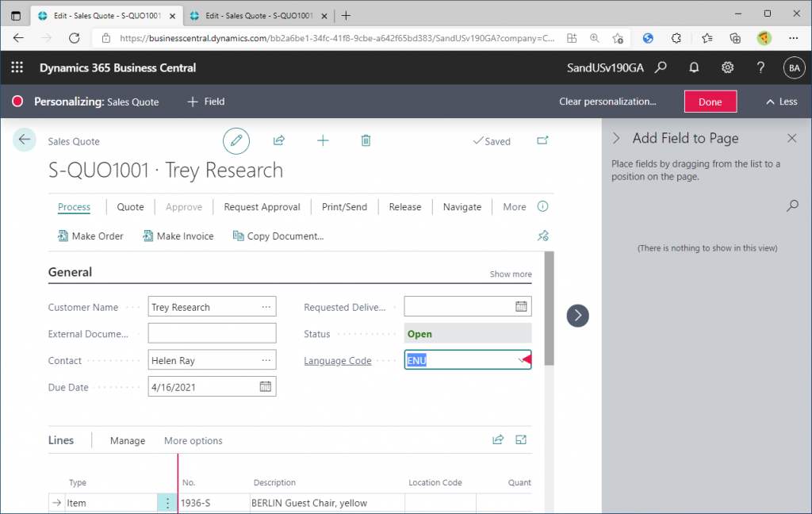Open the Release menu
812x514 pixels.
pos(405,207)
